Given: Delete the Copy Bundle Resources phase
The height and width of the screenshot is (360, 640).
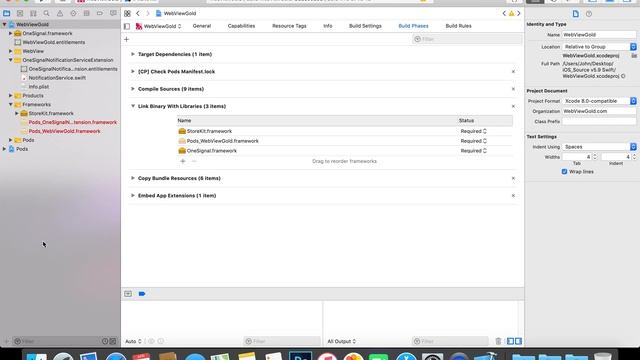Looking at the screenshot, I should (x=513, y=178).
